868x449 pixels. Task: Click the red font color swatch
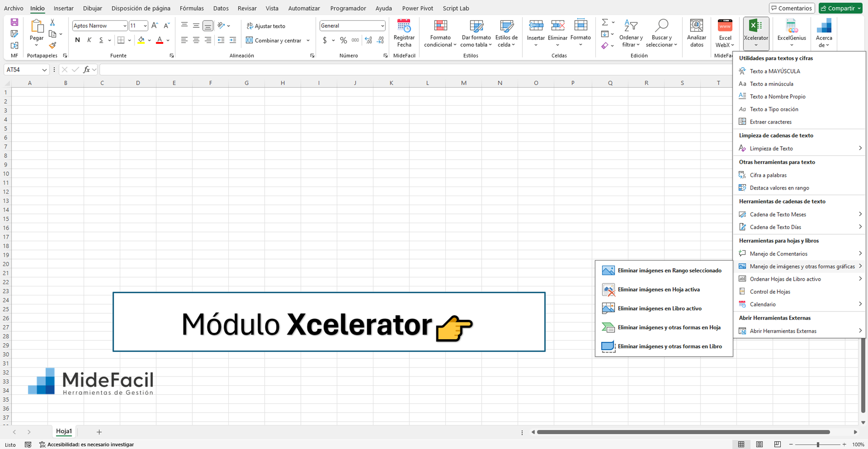click(x=160, y=40)
